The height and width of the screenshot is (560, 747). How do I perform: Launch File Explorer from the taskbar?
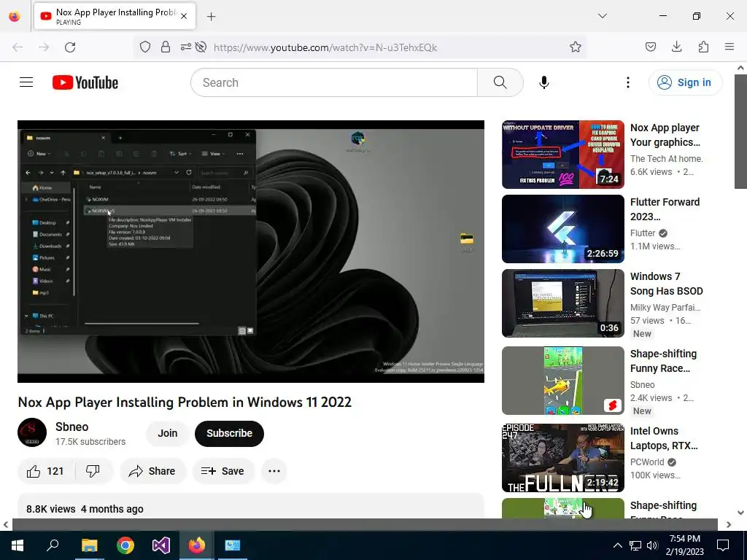tap(89, 545)
